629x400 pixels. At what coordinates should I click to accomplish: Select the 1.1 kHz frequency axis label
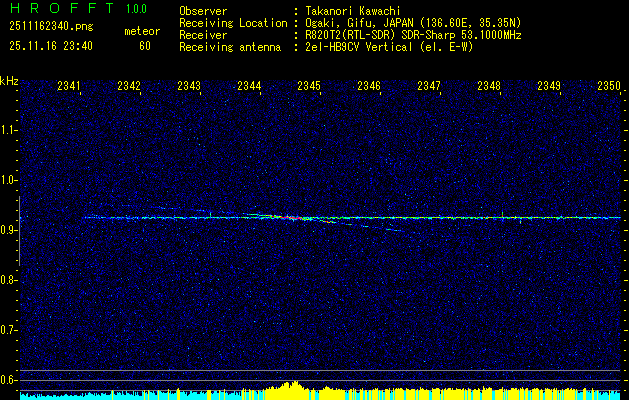point(9,130)
